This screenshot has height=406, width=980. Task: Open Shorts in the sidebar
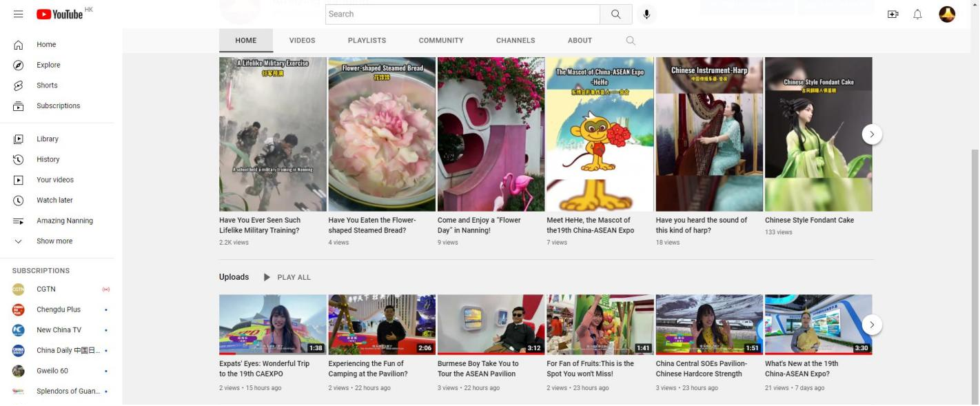point(47,85)
